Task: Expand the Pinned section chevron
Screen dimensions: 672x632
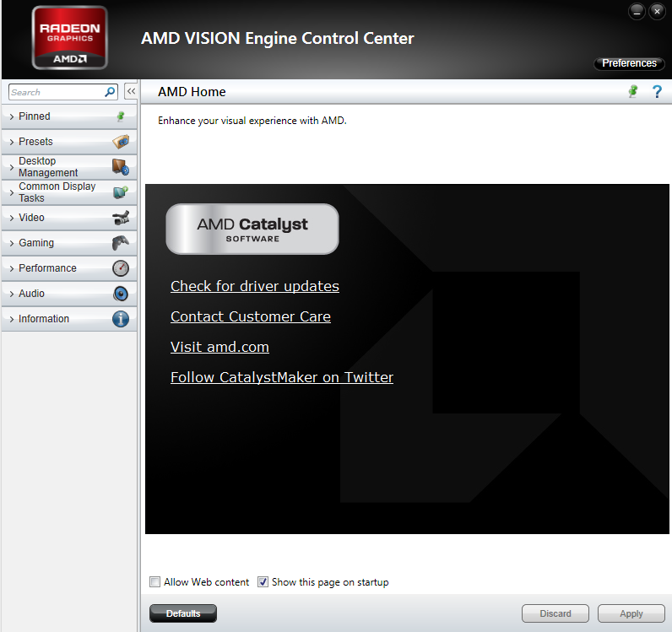Action: (x=12, y=116)
